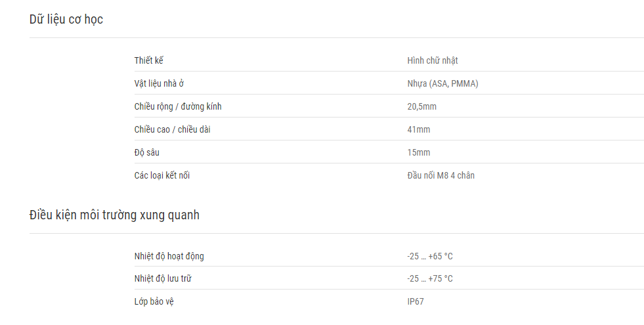Viewport: 644px width, 325px height.
Task: Select the 'Đầu nối M8 4 chân' value
Action: [440, 175]
